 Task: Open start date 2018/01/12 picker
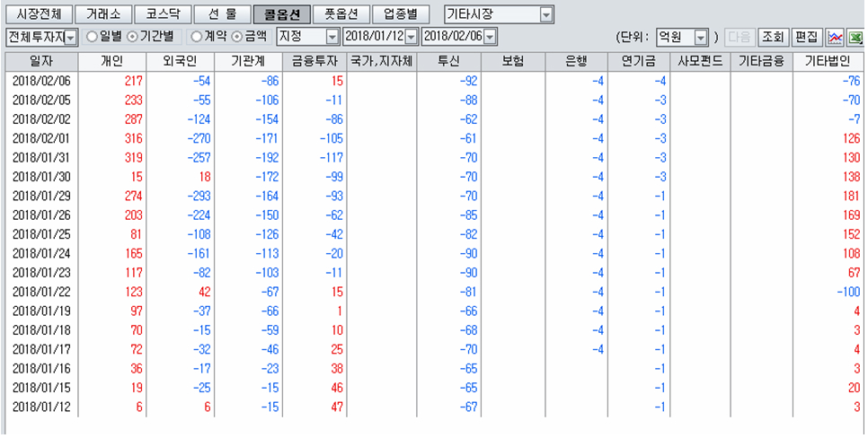click(411, 37)
